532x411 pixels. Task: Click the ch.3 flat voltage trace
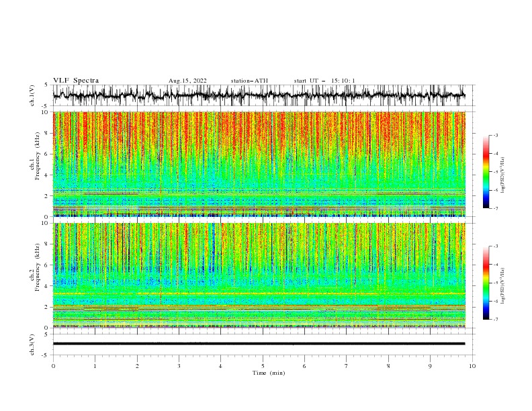[259, 344]
